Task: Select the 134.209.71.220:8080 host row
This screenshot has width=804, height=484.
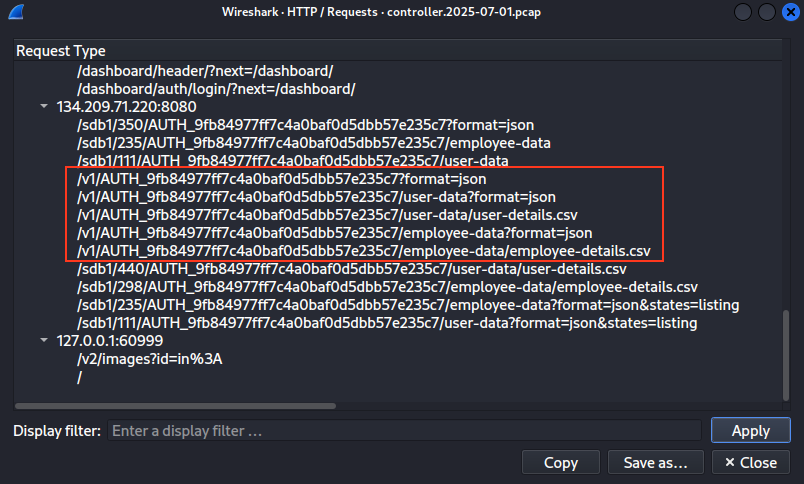Action: (126, 107)
